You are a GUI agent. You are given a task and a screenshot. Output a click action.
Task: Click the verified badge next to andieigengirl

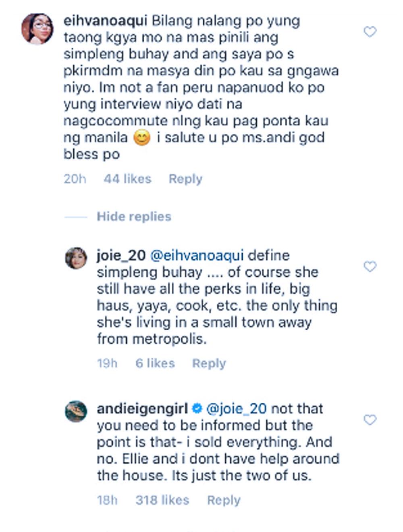pyautogui.click(x=197, y=409)
